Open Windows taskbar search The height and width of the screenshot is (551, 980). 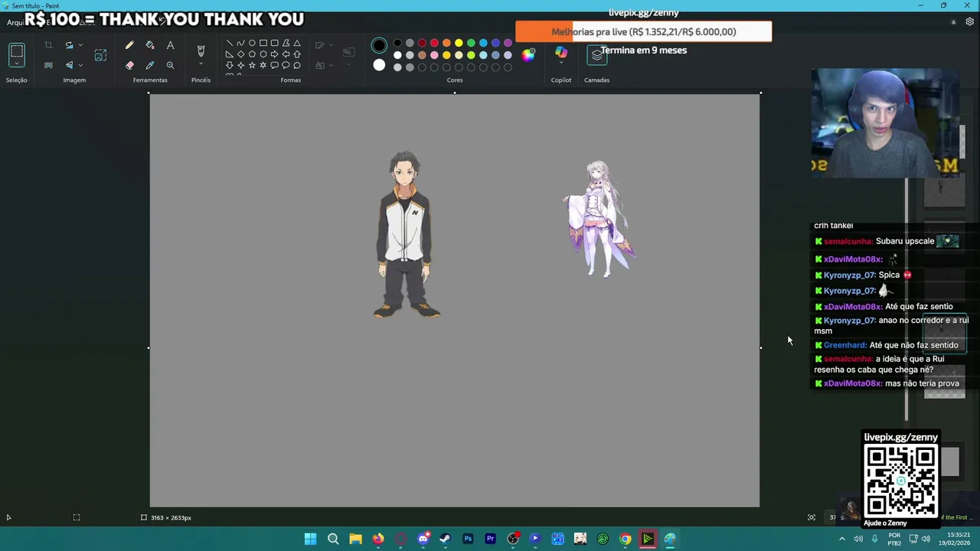click(333, 539)
